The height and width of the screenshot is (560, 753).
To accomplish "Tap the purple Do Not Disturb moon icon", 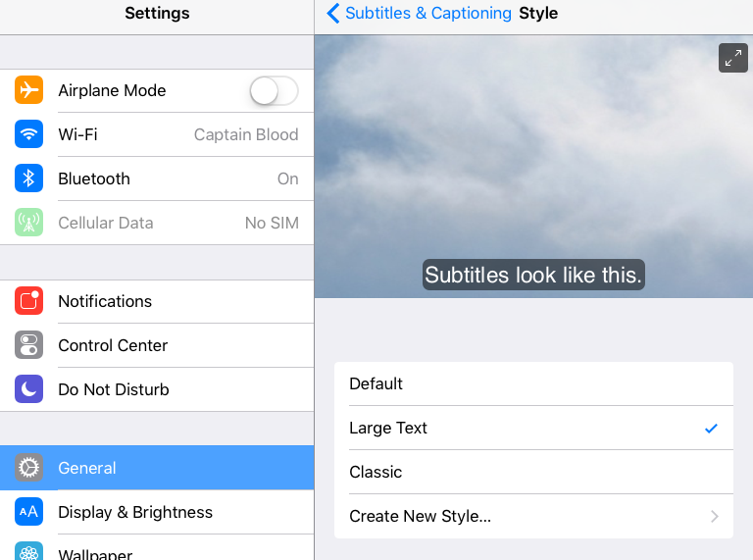I will coord(28,389).
